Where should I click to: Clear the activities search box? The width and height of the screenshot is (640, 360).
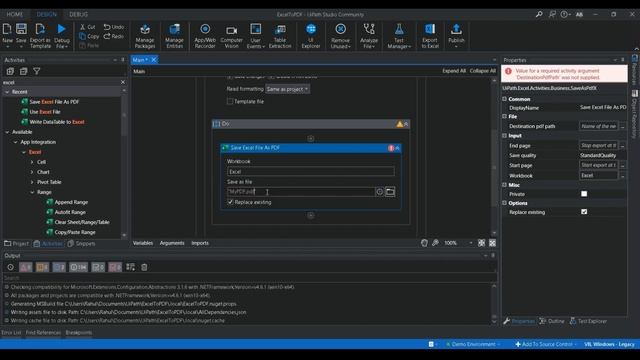tap(123, 82)
